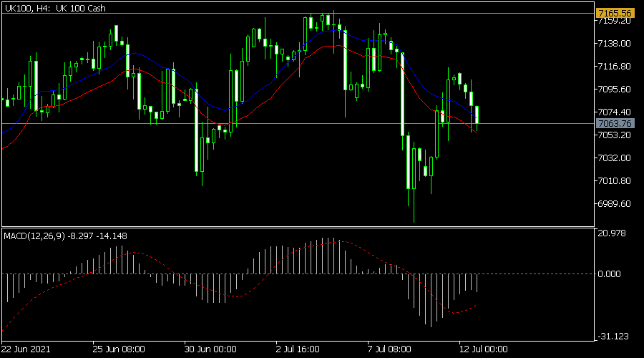Click the chart title 'UK100, H4: UK 100 Cash'
This screenshot has height=358, width=644.
[x=55, y=8]
